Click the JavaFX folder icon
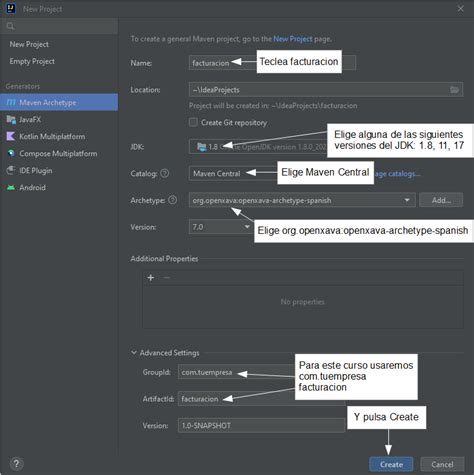This screenshot has width=474, height=475. (11, 119)
